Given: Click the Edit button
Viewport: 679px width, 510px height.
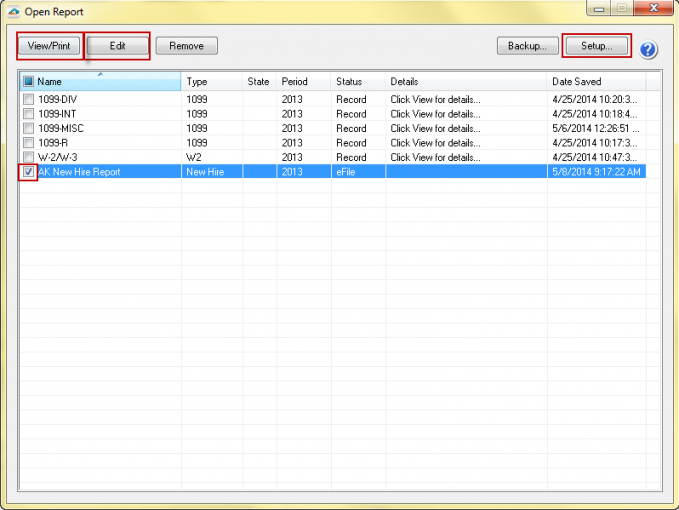Looking at the screenshot, I should point(117,46).
